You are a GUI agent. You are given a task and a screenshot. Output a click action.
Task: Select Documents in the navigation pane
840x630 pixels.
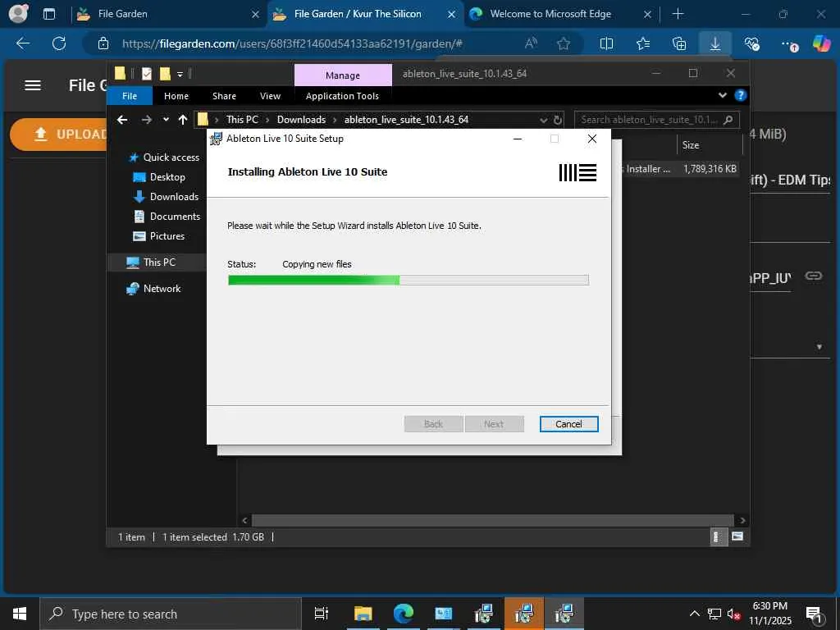pos(167,217)
